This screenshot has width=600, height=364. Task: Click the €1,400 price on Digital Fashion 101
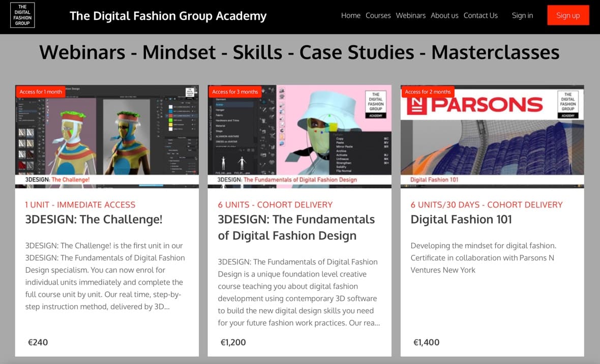tap(426, 342)
